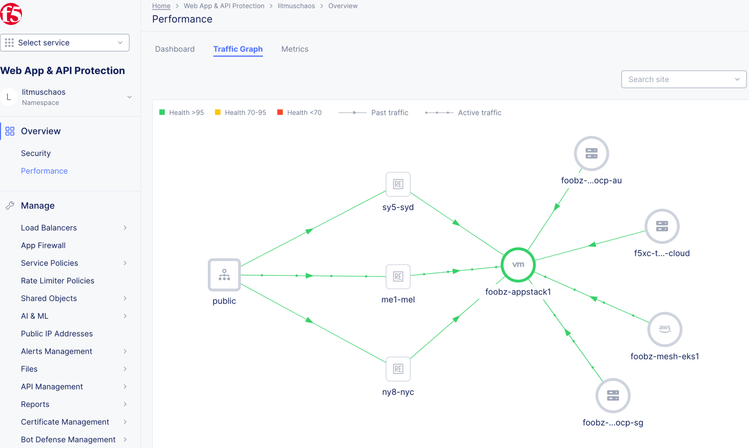This screenshot has width=749, height=448.
Task: Click the Home breadcrumb link
Action: click(x=161, y=6)
